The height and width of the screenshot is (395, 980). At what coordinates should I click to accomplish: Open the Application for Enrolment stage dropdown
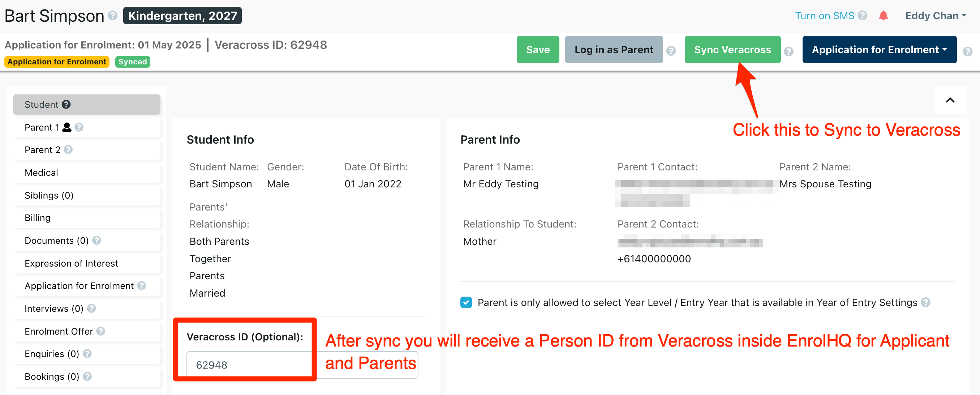(879, 50)
